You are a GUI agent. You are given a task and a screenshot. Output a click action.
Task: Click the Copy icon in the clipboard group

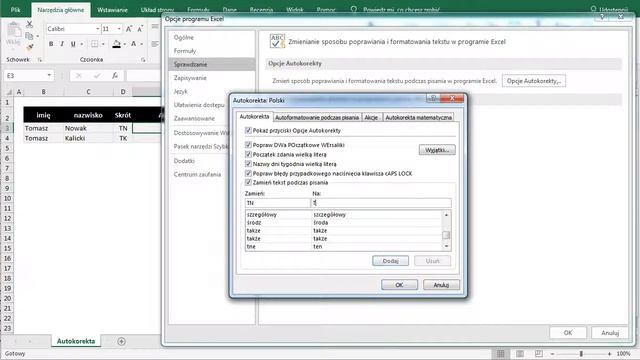(29, 36)
